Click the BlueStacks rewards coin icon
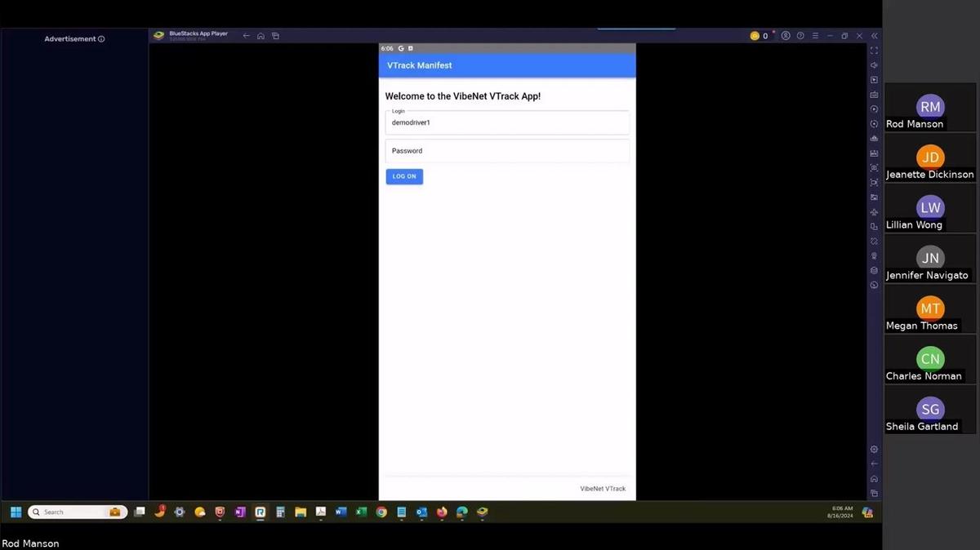The image size is (980, 550). [x=755, y=35]
